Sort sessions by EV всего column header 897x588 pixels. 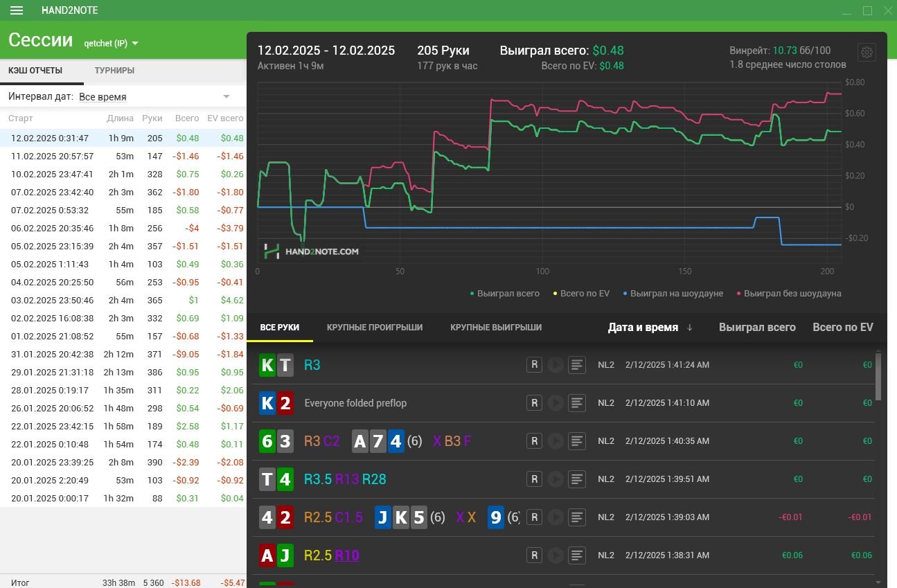[226, 118]
